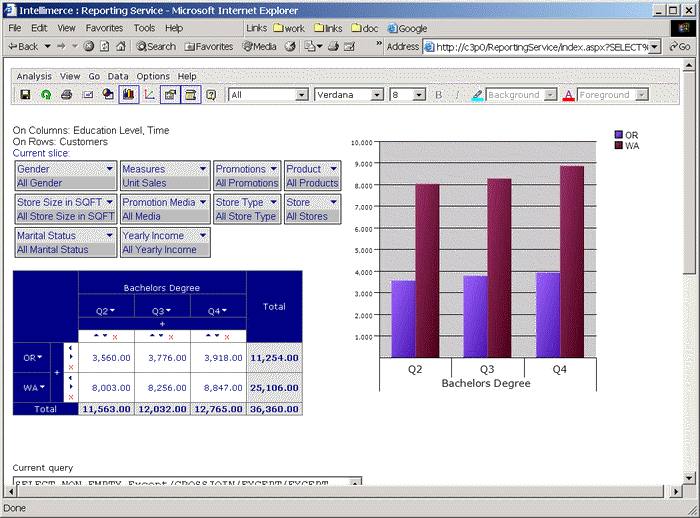Remove the Q2 column with red X
Image resolution: width=700 pixels, height=518 pixels.
tap(115, 337)
